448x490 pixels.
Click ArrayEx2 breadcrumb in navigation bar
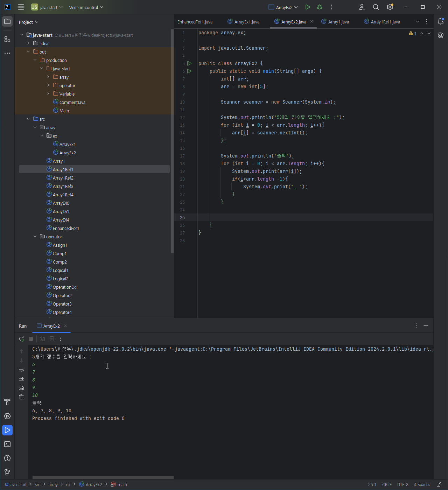pos(91,485)
